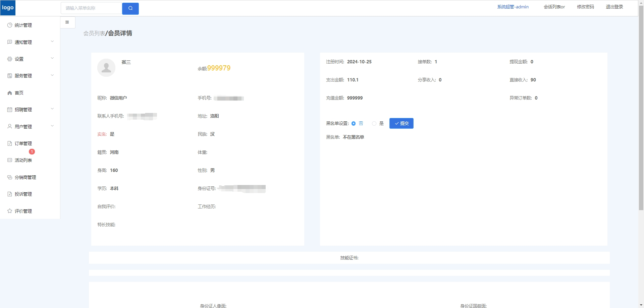
Task: Click the address value 洛阳
Action: click(215, 116)
